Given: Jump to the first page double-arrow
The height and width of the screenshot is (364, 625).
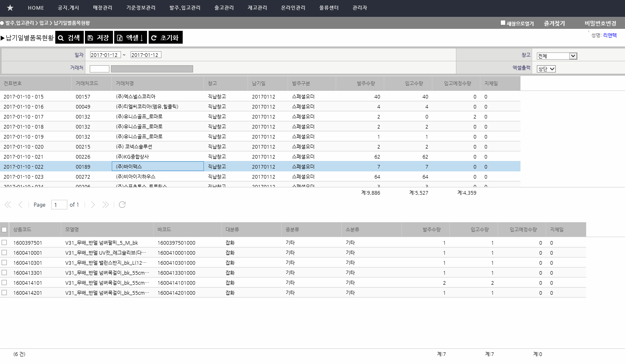Looking at the screenshot, I should pyautogui.click(x=8, y=205).
